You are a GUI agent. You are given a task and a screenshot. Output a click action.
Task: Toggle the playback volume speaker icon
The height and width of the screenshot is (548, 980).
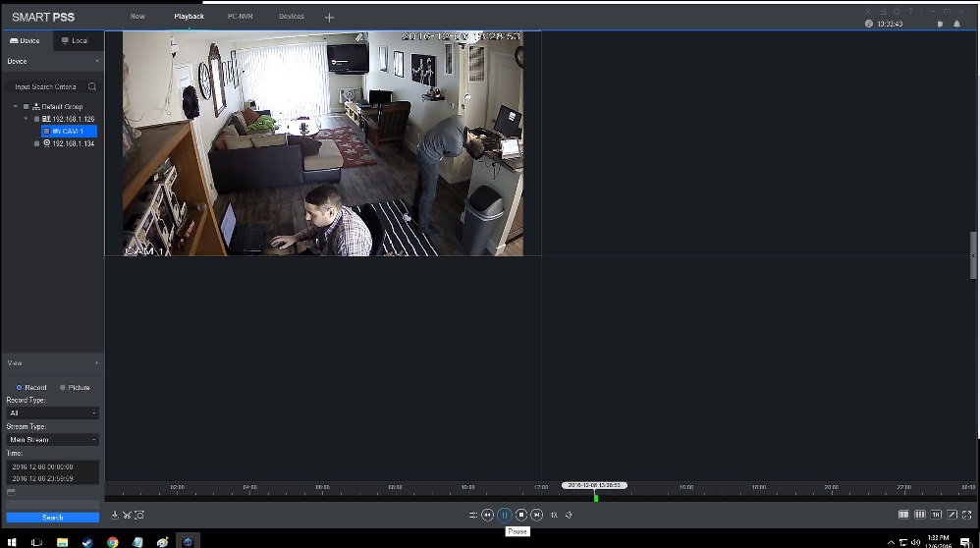569,515
